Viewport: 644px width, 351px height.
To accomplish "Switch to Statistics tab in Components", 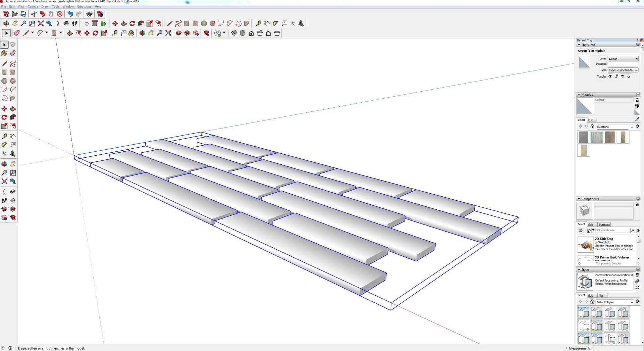I will [x=604, y=224].
